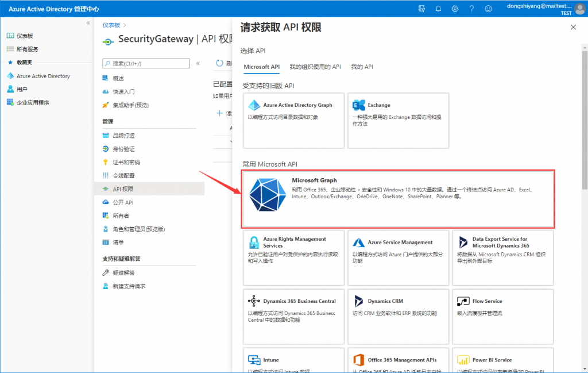Click the 概述 overview icon
The width and height of the screenshot is (588, 373).
106,78
